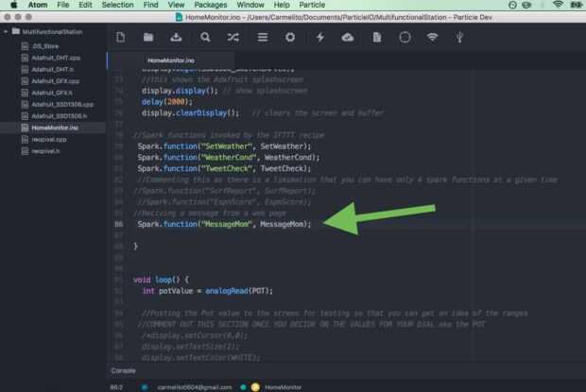Click the display.display(); code line
Screen dimensions: 586x392
180,91
